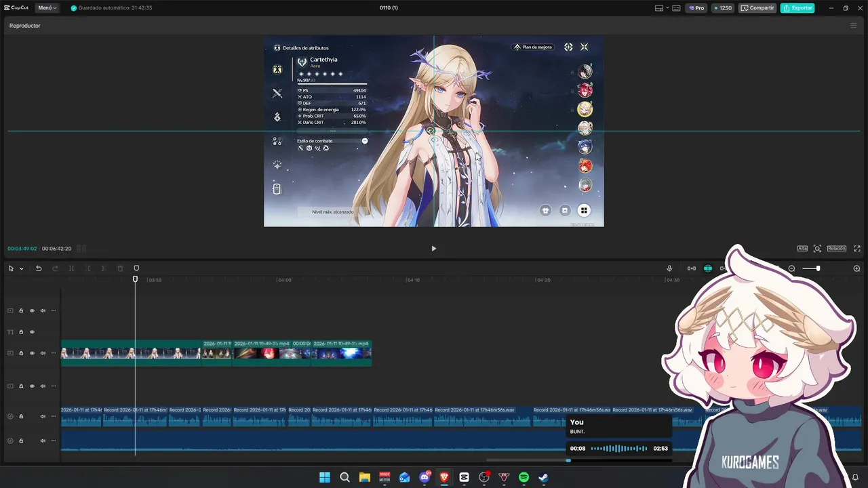The image size is (868, 488).
Task: Expand the layout dropdown arrow
Action: click(x=667, y=8)
